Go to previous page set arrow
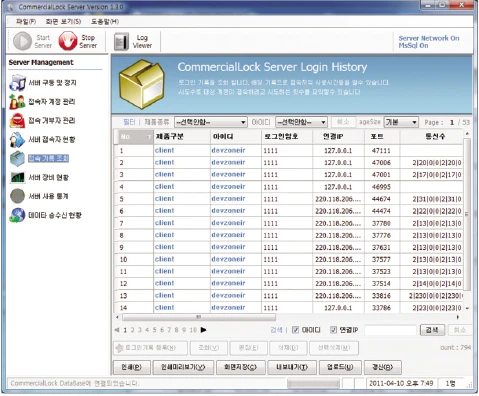 coord(117,330)
